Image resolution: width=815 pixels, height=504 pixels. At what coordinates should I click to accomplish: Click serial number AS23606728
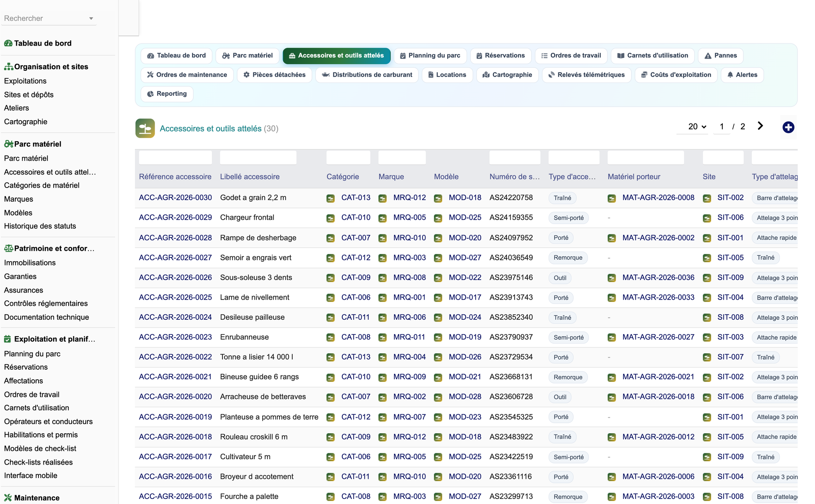pyautogui.click(x=511, y=397)
